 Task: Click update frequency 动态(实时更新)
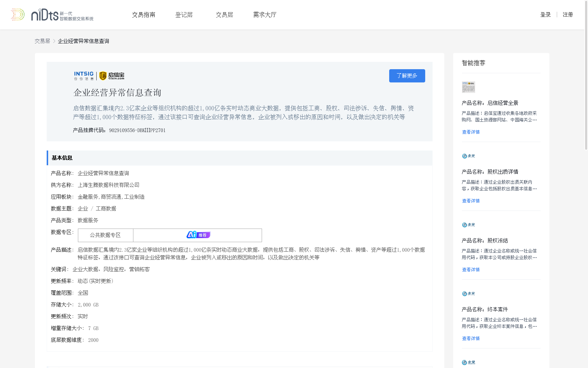(x=96, y=281)
